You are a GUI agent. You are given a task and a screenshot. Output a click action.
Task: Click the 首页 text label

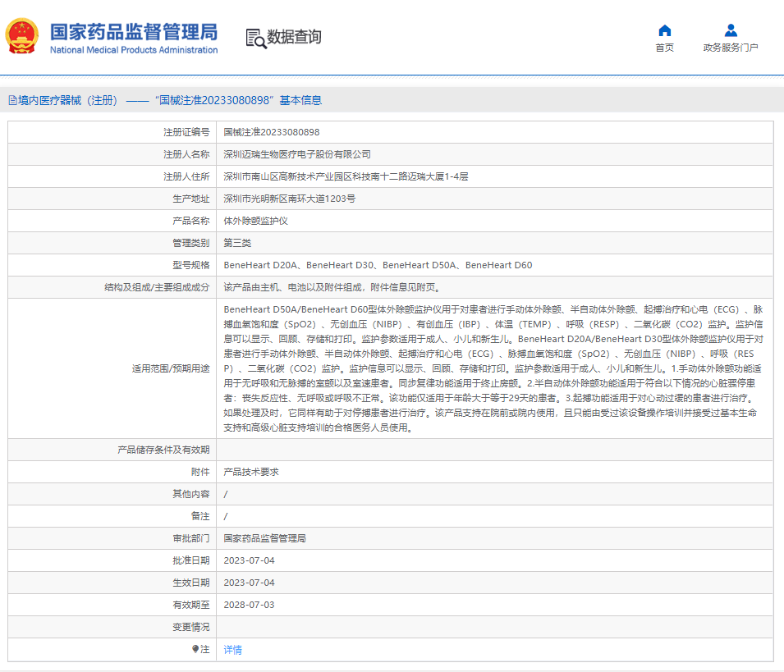click(x=664, y=48)
